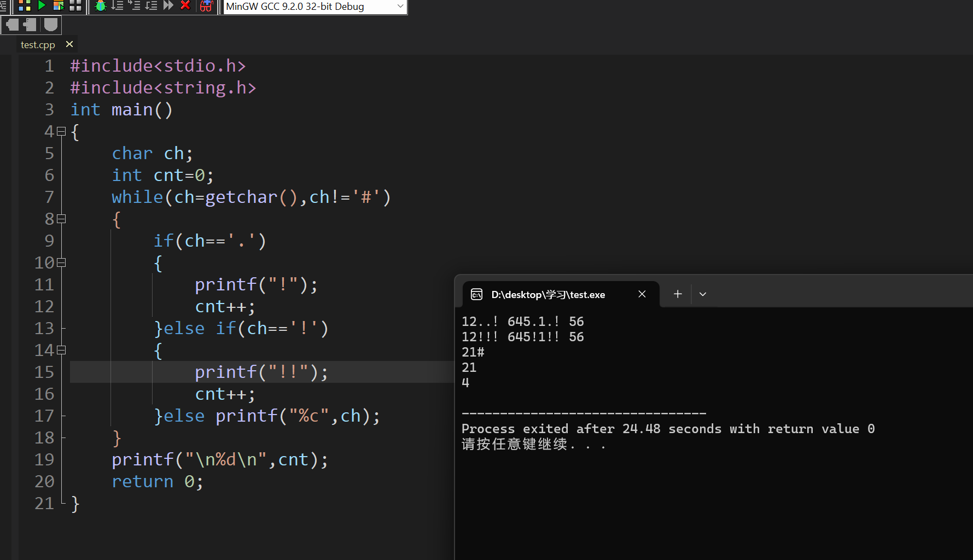Collapse the main function fold at line 4
The height and width of the screenshot is (560, 973).
(62, 131)
